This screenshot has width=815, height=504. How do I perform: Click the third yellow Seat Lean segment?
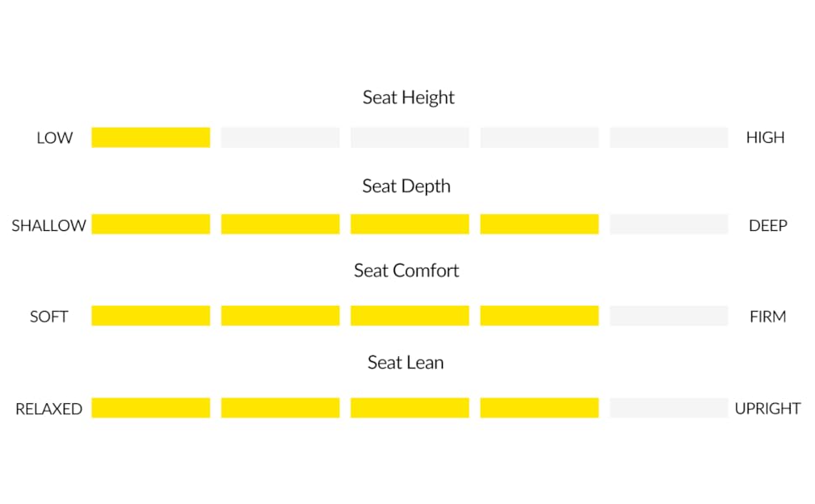(409, 408)
